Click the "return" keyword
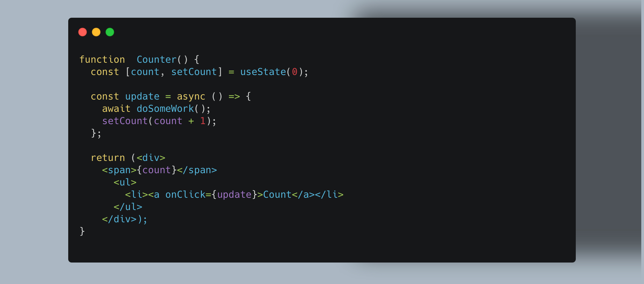Screen dimensions: 644x284 point(108,158)
